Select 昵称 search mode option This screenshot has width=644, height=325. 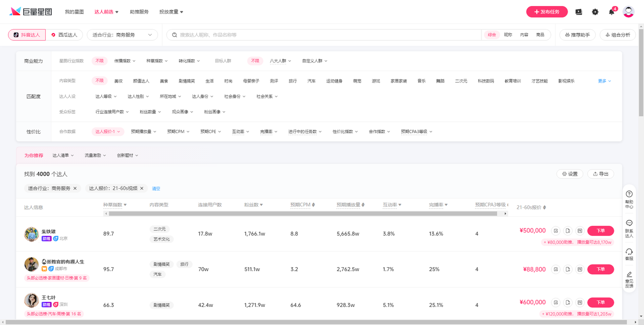click(x=508, y=35)
